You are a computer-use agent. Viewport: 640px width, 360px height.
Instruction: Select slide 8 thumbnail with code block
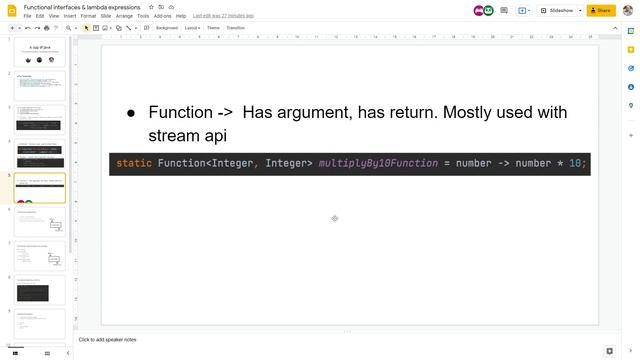tap(40, 290)
